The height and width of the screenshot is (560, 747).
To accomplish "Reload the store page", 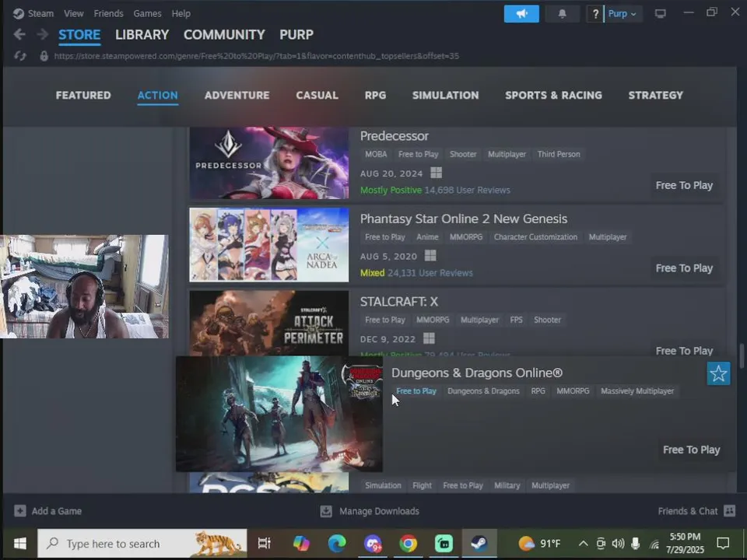I will click(x=20, y=56).
